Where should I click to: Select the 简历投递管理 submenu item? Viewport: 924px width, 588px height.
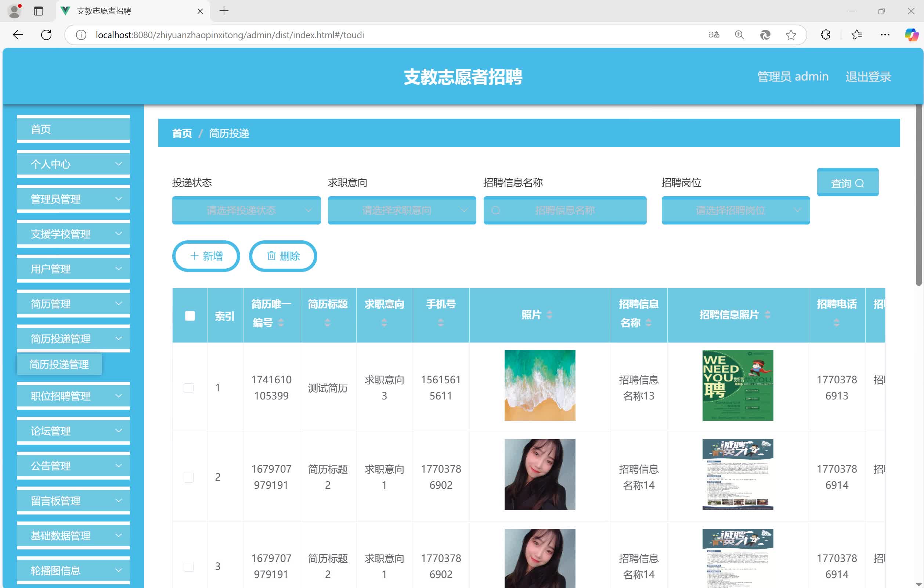point(59,364)
